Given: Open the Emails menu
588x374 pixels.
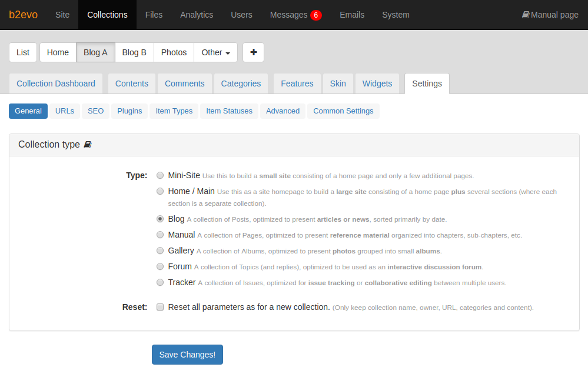Looking at the screenshot, I should coord(352,15).
